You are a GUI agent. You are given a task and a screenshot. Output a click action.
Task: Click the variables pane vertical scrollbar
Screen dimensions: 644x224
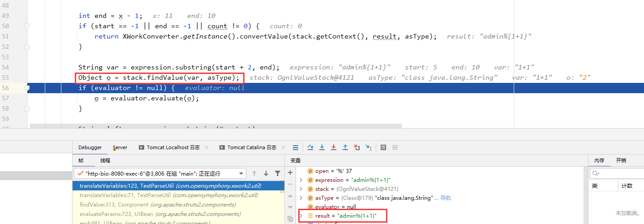pyautogui.click(x=586, y=196)
